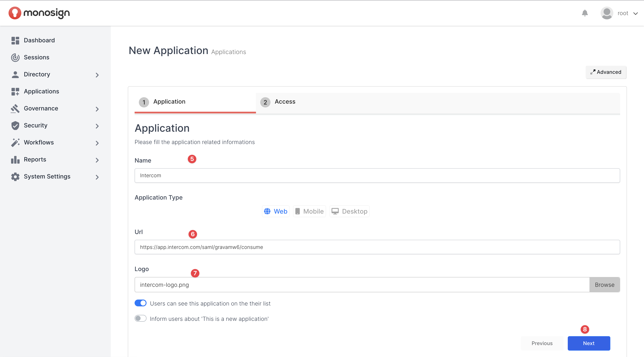Click Browse to choose logo file
Viewport: 644px width, 357px height.
pyautogui.click(x=605, y=285)
